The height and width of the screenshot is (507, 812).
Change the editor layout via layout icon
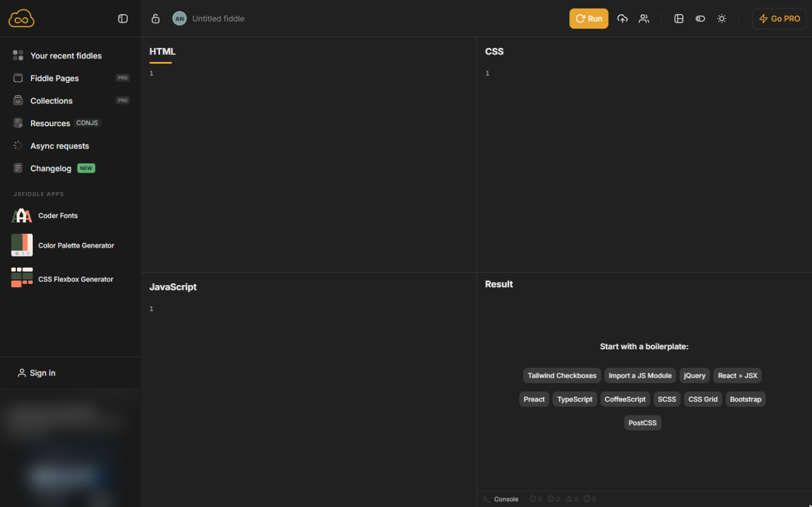coord(679,19)
